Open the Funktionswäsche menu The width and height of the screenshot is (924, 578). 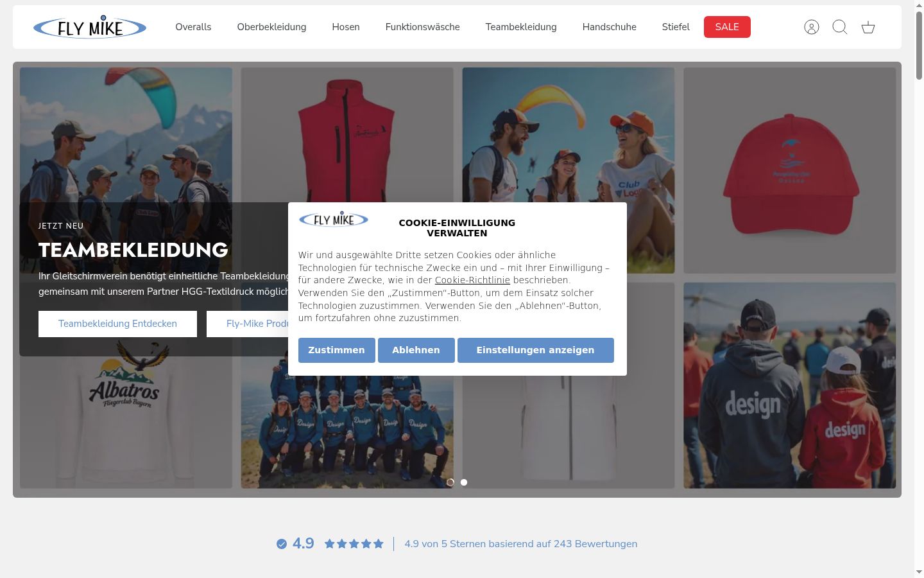pos(422,27)
